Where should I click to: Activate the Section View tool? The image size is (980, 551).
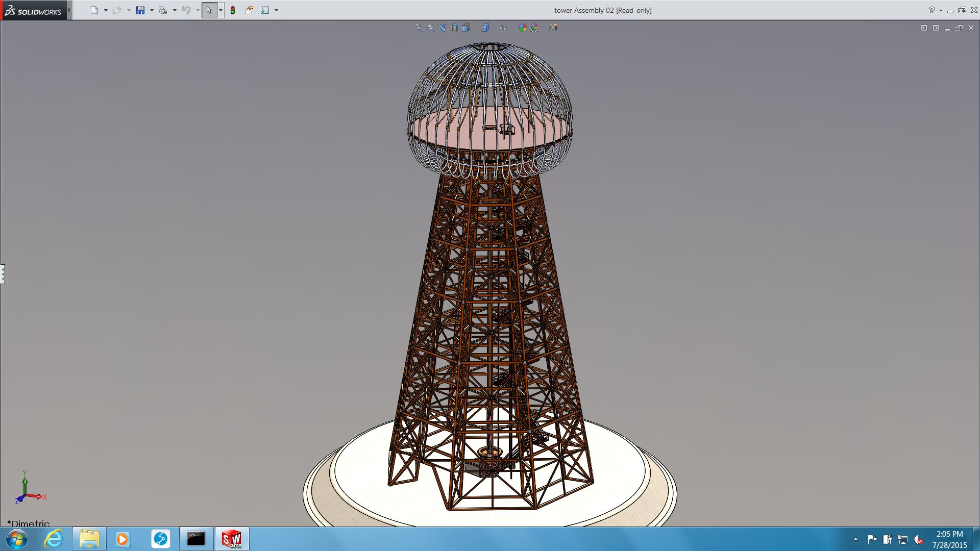click(x=454, y=28)
